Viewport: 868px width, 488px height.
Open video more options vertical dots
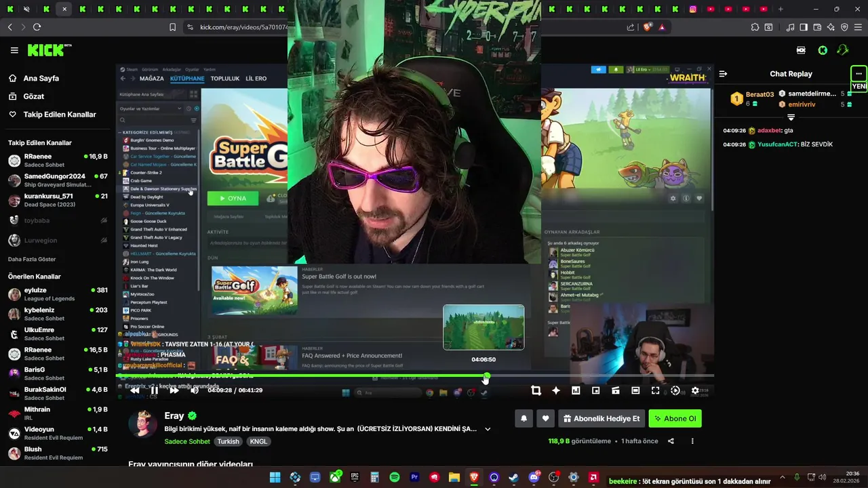click(692, 441)
